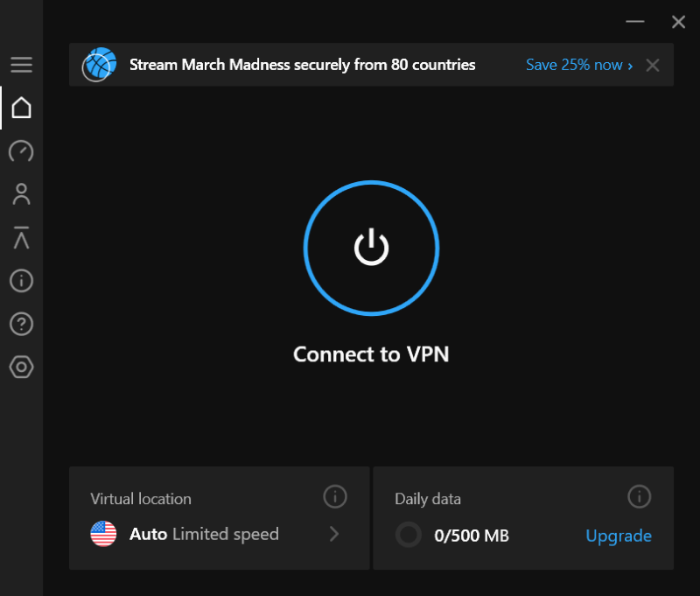Open the hamburger menu in sidebar
This screenshot has width=700, height=596.
[x=21, y=65]
